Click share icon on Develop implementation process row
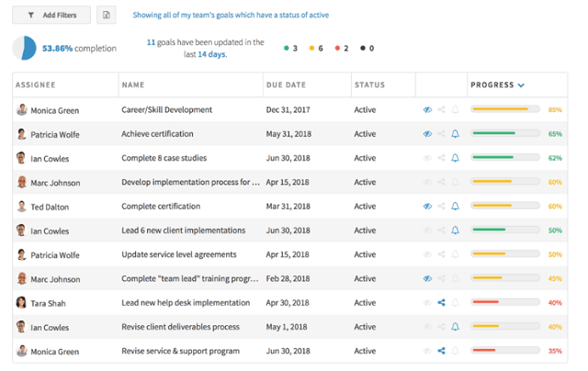The image size is (588, 371). [x=441, y=182]
